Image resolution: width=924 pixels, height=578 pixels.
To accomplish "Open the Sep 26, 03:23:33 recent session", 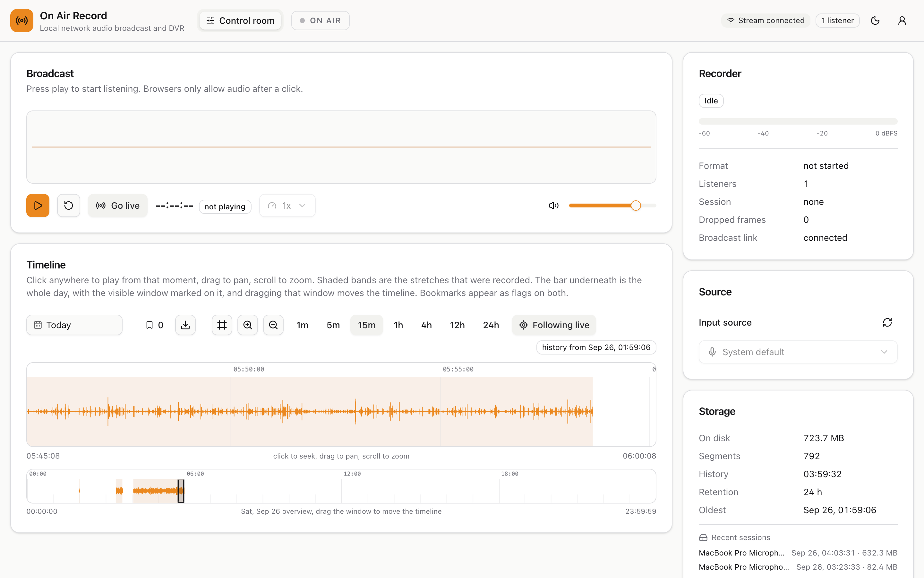I will 798,567.
